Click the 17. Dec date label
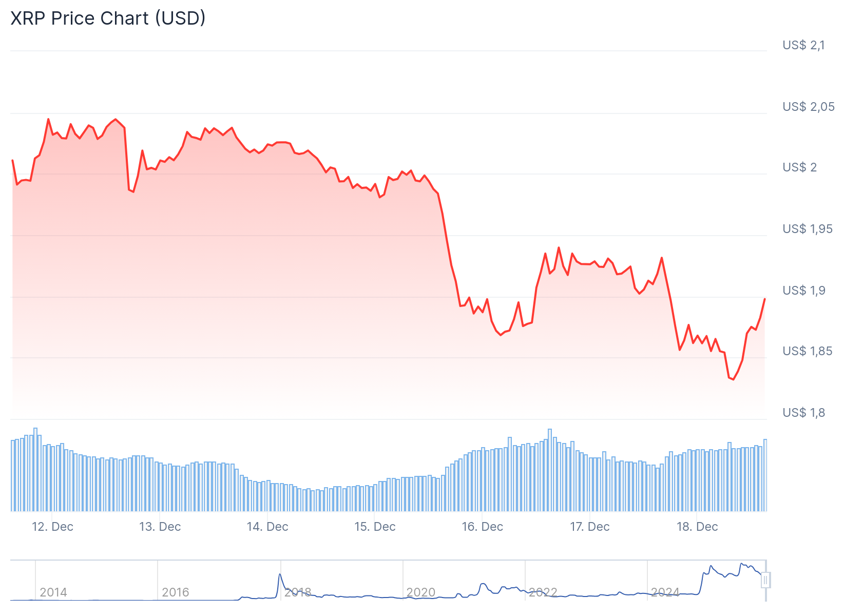 coord(590,527)
